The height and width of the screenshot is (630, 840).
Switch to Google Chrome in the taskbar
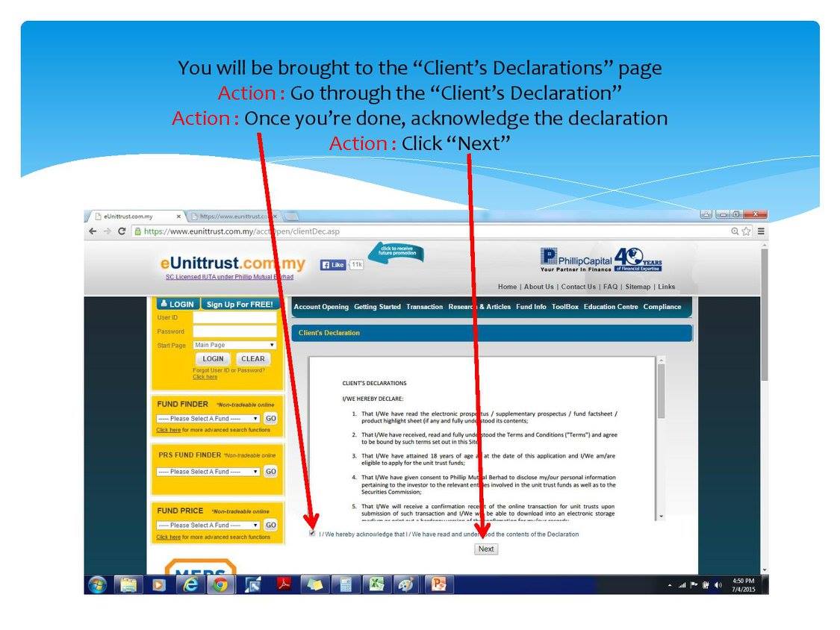(220, 585)
